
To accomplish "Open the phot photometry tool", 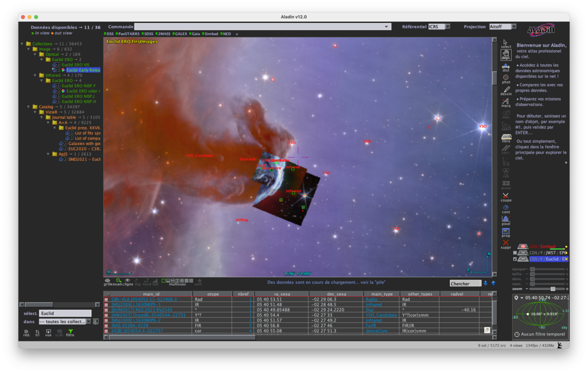I will pyautogui.click(x=506, y=79).
